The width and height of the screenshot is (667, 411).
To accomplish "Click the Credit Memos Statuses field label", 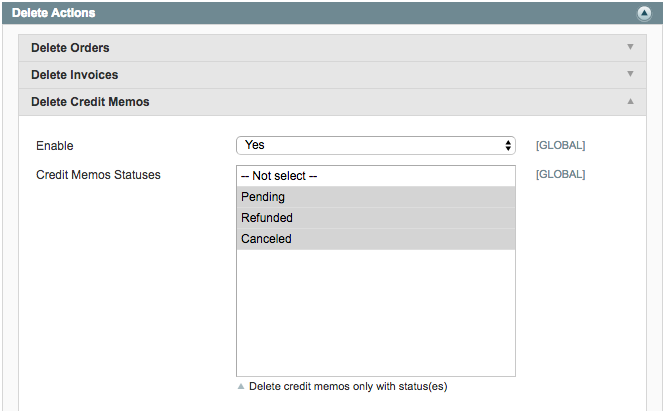I will pyautogui.click(x=98, y=175).
